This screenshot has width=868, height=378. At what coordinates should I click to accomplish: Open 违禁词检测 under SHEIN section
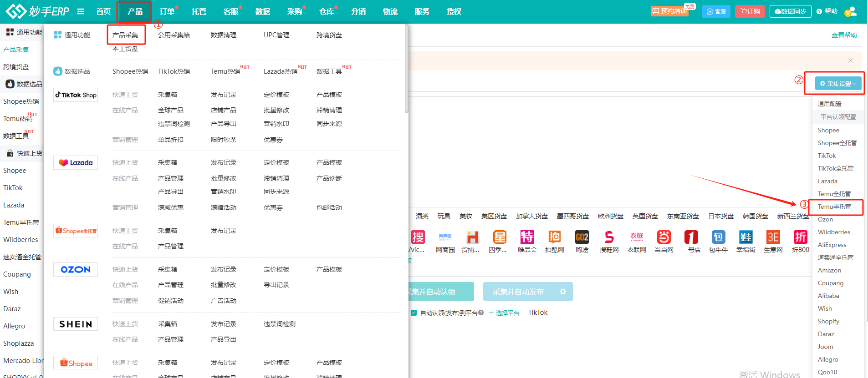pyautogui.click(x=279, y=324)
